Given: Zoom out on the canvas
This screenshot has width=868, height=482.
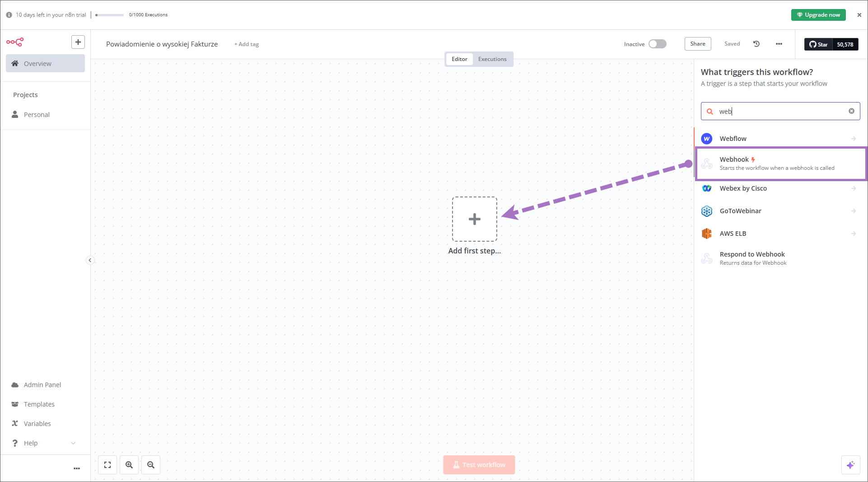Looking at the screenshot, I should 151,465.
